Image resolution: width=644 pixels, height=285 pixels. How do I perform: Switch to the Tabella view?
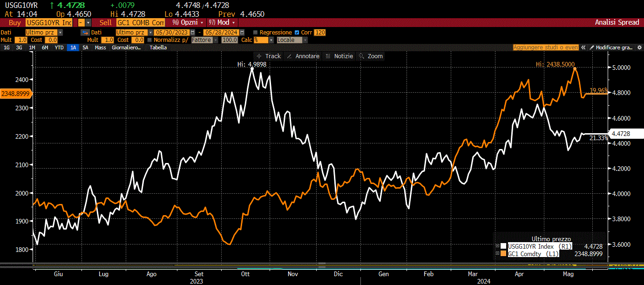[158, 47]
